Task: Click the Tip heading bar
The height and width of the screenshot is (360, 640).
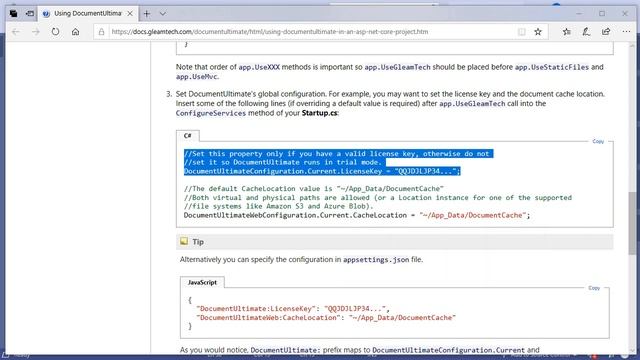Action: 395,242
